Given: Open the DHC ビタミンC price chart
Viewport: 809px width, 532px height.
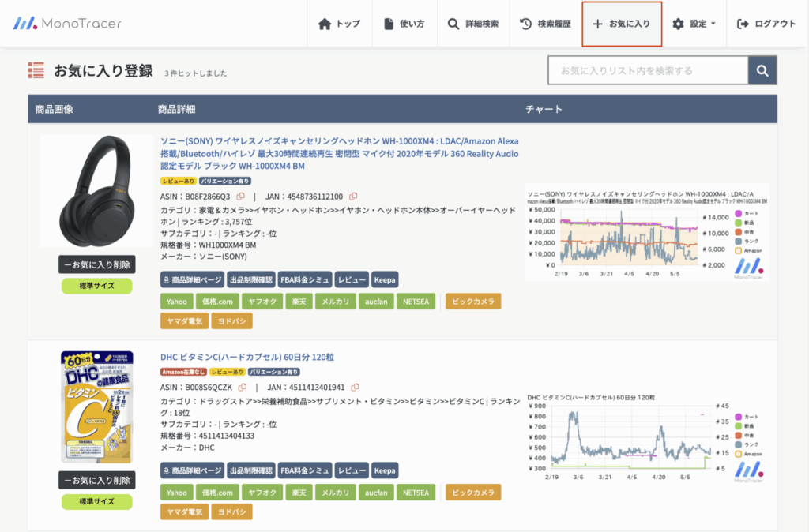Looking at the screenshot, I should click(x=646, y=438).
